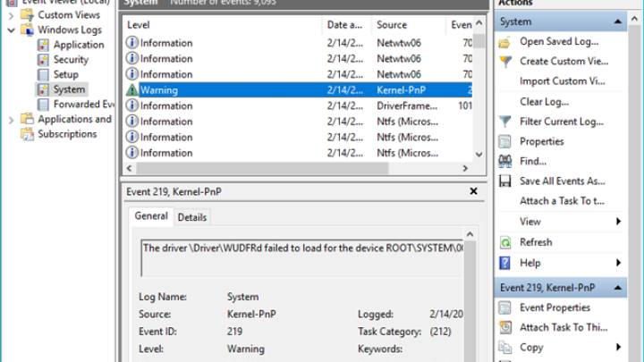Click the Properties icon in System actions
The image size is (644, 362).
[x=505, y=141]
